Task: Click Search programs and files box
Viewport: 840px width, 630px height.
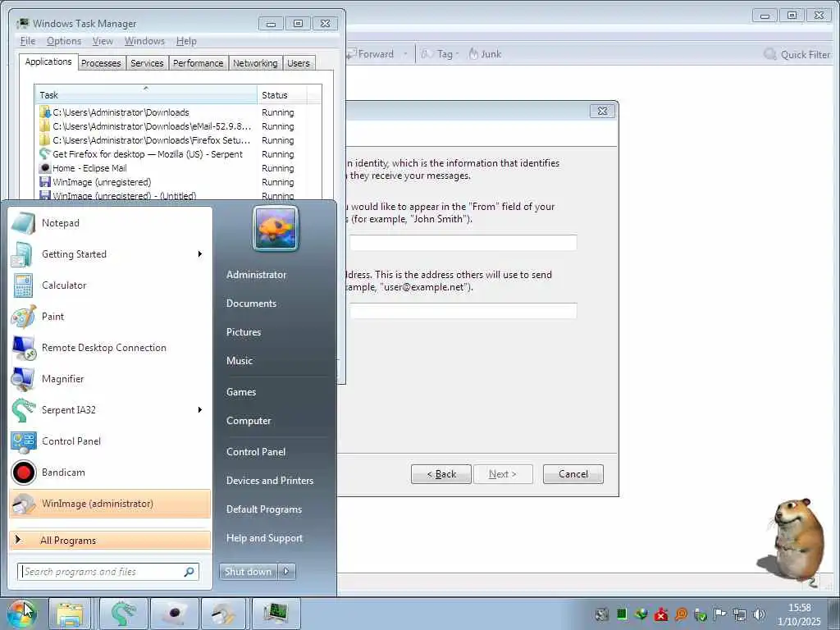Action: (x=108, y=572)
